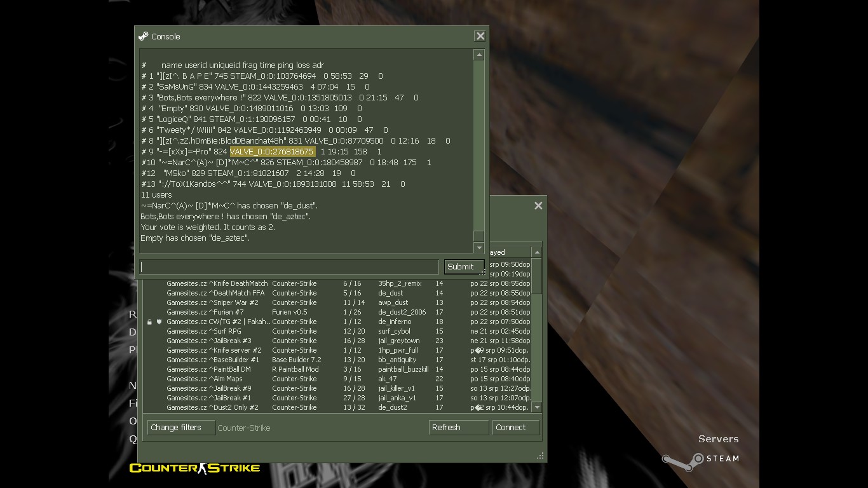
Task: Click the map name paintball_buzzkill
Action: coord(403,369)
